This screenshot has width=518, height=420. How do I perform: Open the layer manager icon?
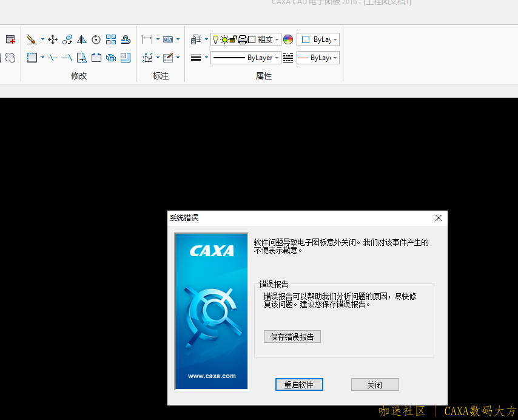(196, 39)
